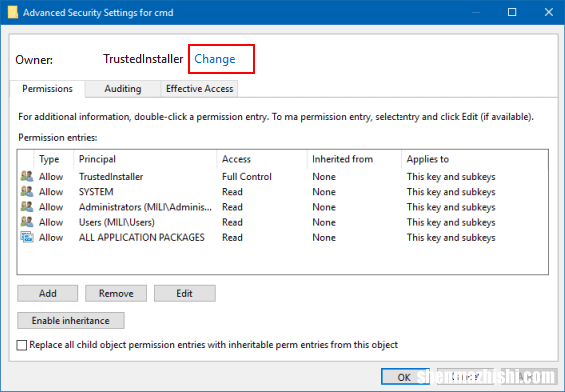Select the SYSTEM permission entry
The width and height of the screenshot is (565, 392).
point(282,192)
